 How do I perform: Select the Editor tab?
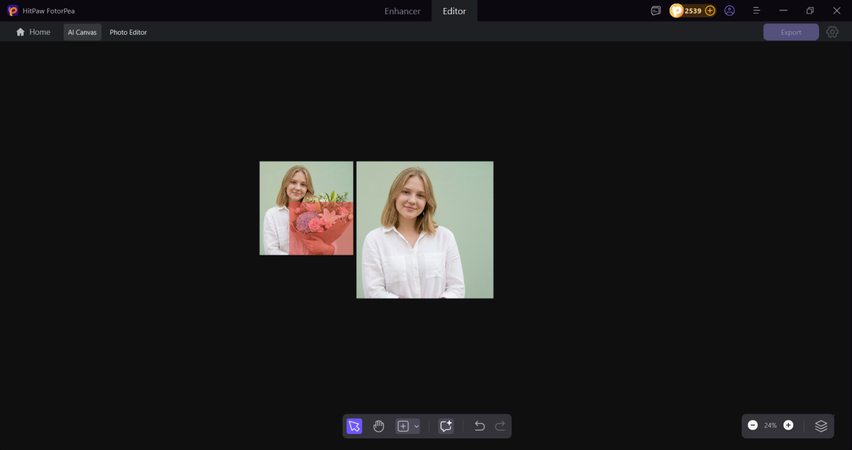(x=454, y=11)
